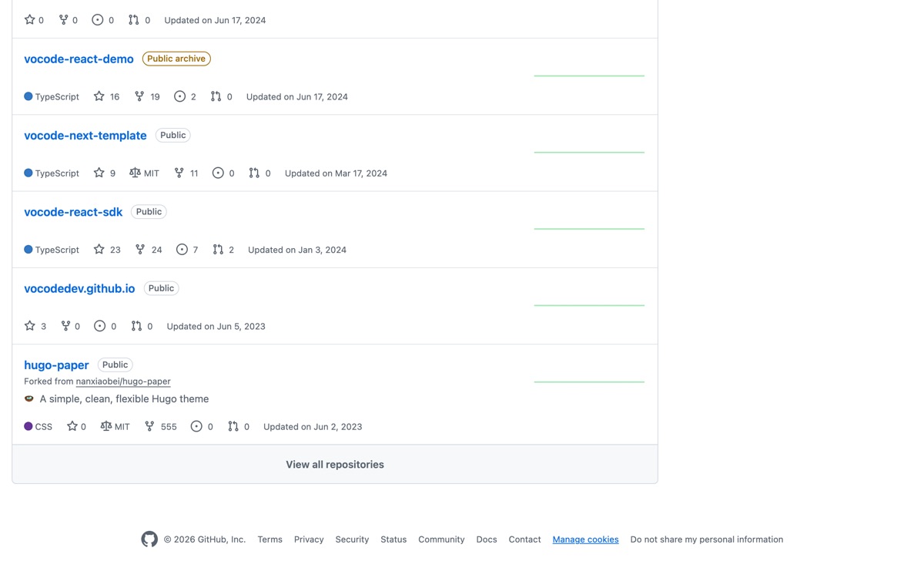Open the Community footer link
Image resolution: width=924 pixels, height=578 pixels.
pyautogui.click(x=441, y=539)
